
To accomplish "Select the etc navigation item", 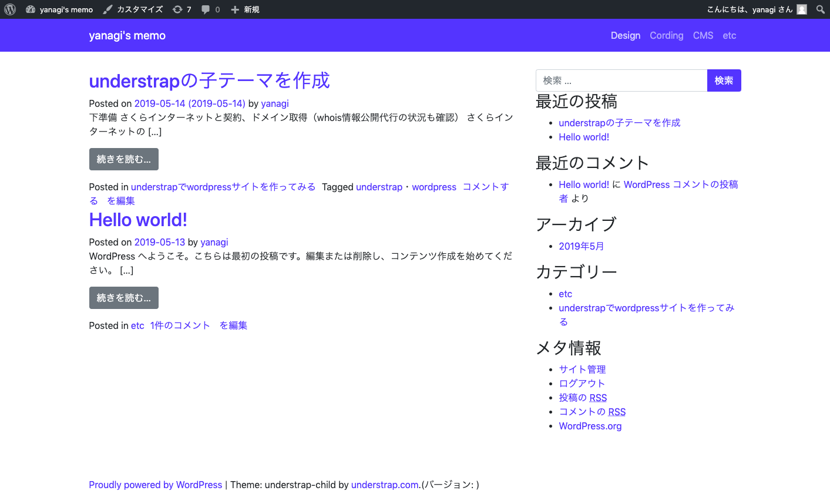I will click(729, 35).
